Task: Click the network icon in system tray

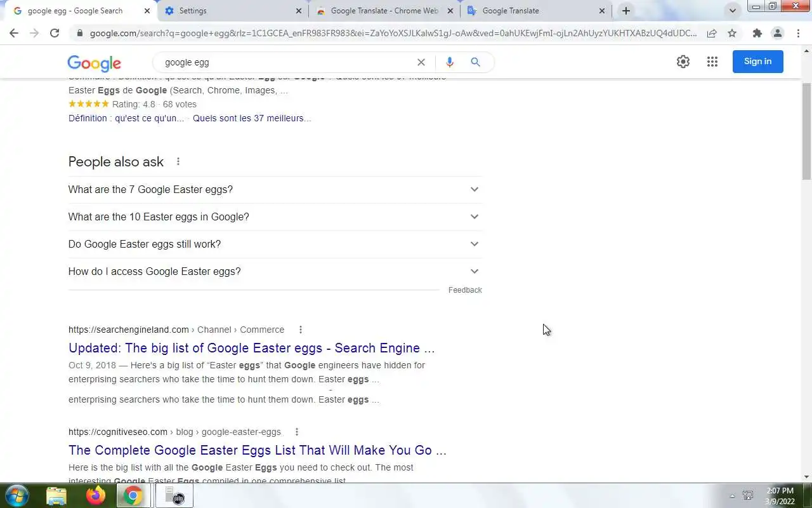Action: (x=749, y=496)
